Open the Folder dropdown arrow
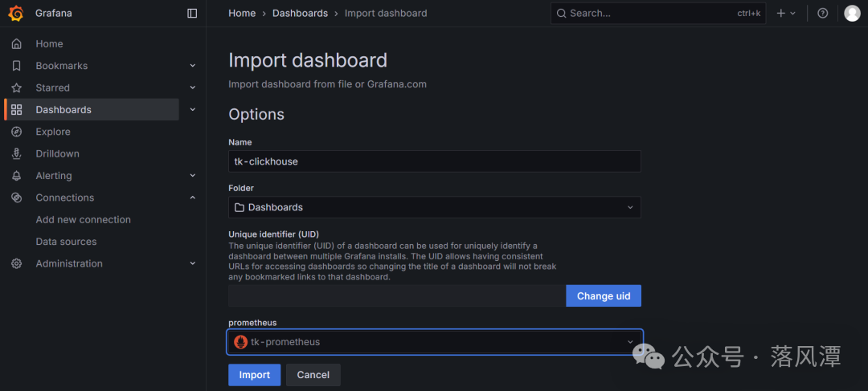This screenshot has height=391, width=868. click(630, 207)
